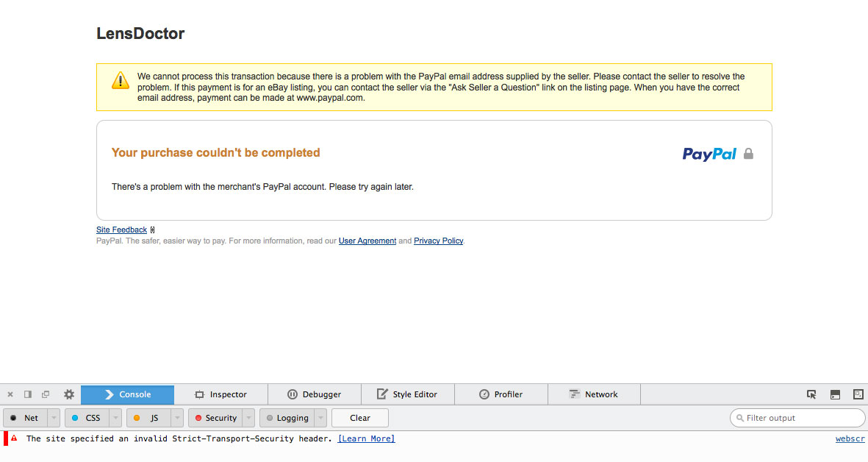Open devtools settings gear
Image resolution: width=868 pixels, height=462 pixels.
[x=68, y=394]
